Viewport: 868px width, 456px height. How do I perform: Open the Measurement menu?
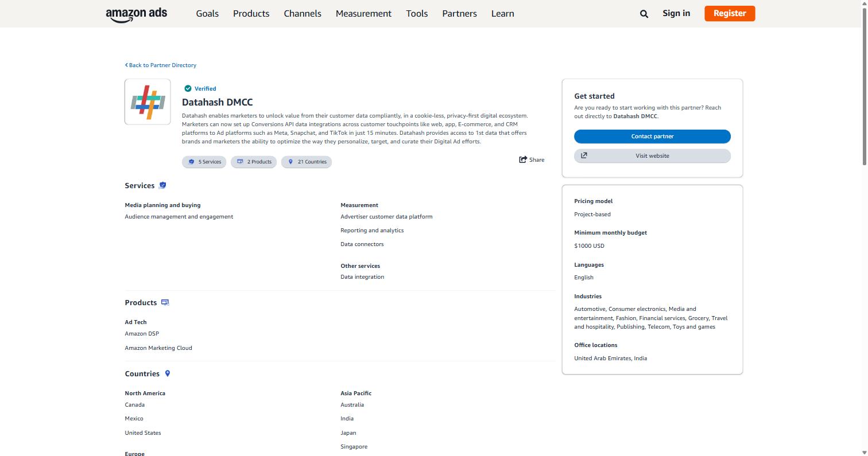point(363,13)
